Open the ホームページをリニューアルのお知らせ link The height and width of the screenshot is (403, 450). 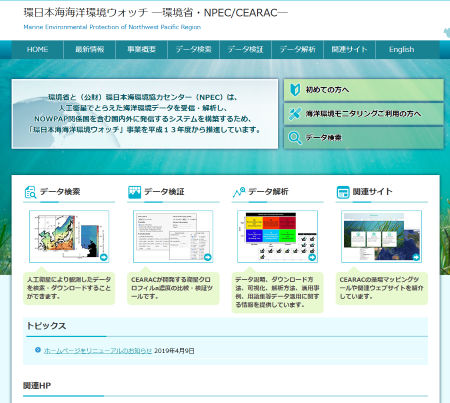click(98, 351)
